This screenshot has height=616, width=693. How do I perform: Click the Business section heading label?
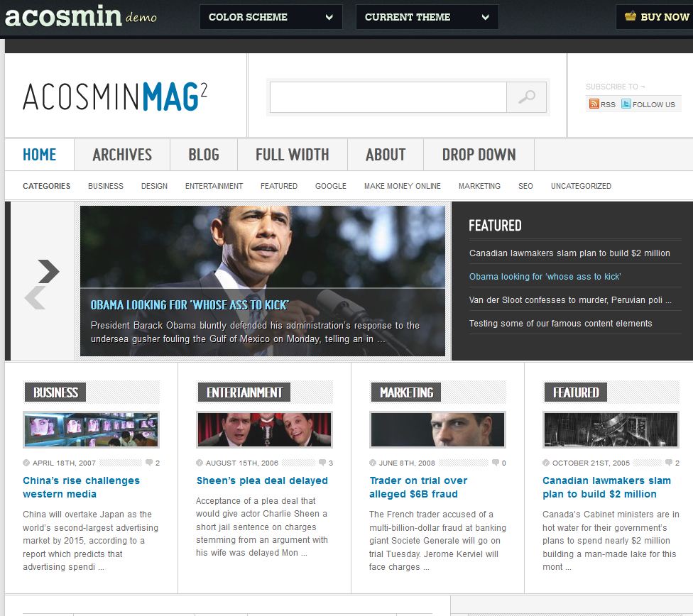tap(55, 392)
